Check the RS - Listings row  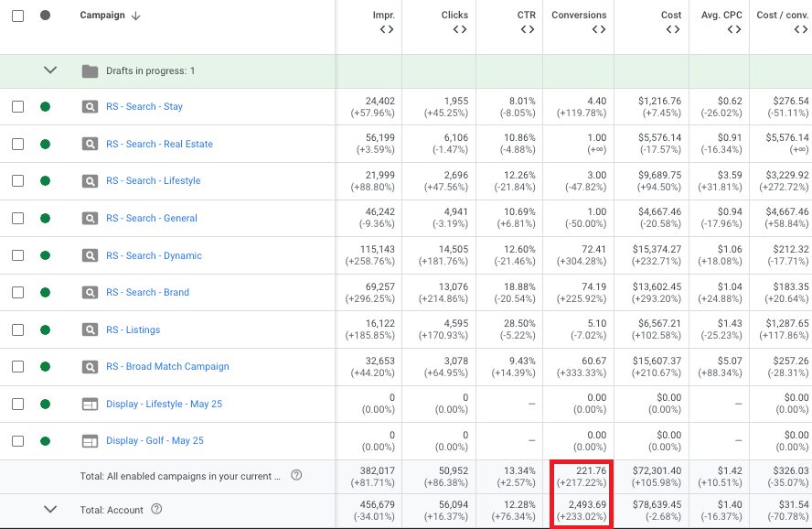[x=17, y=329]
